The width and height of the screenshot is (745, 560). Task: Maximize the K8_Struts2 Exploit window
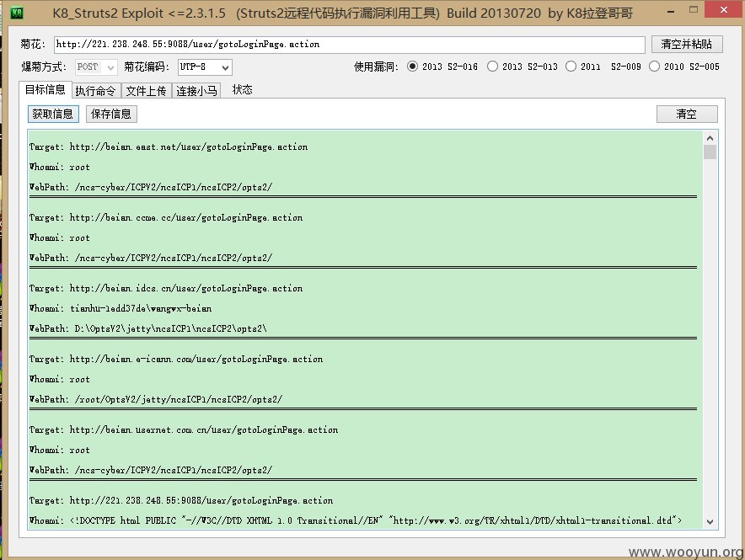(694, 10)
